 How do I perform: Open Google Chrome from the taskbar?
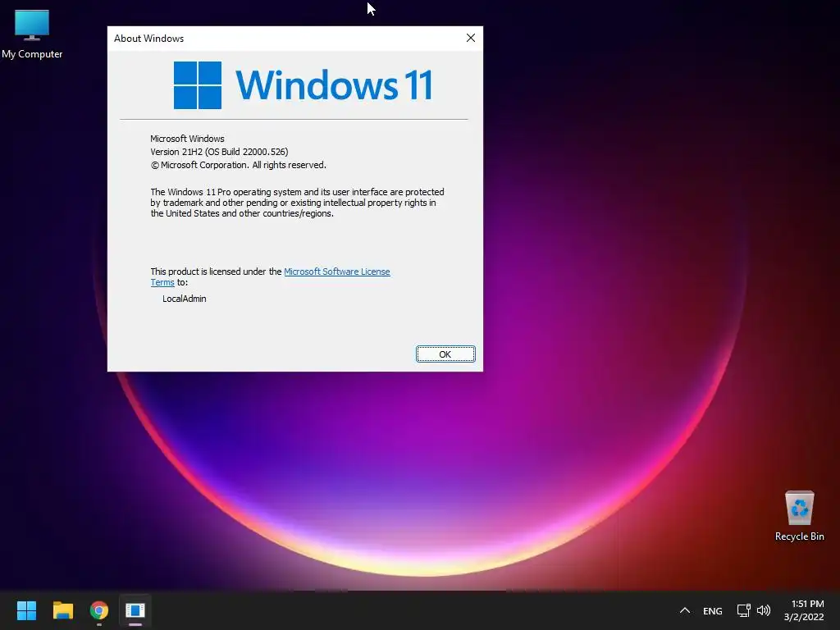[x=99, y=610]
